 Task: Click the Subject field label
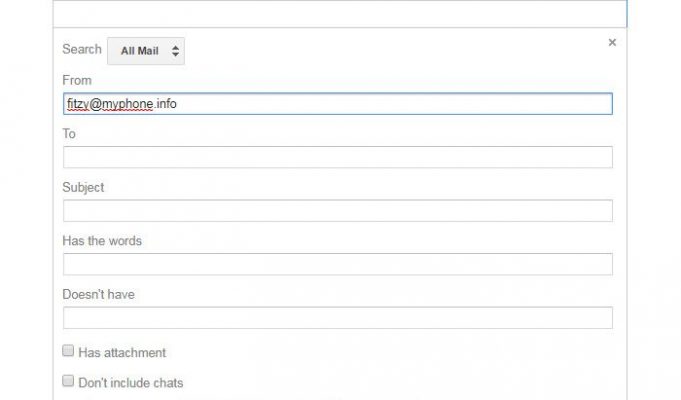tap(83, 188)
